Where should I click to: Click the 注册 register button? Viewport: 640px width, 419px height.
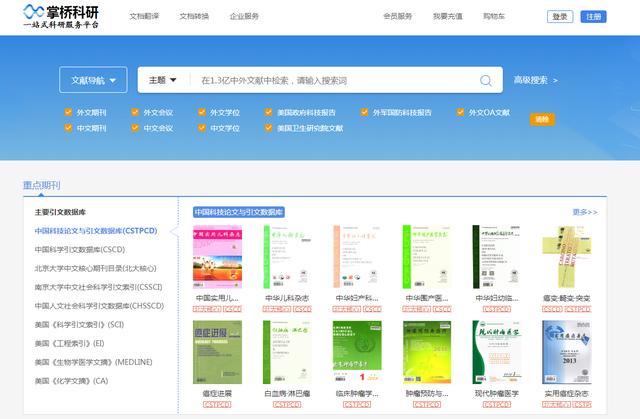click(x=593, y=17)
